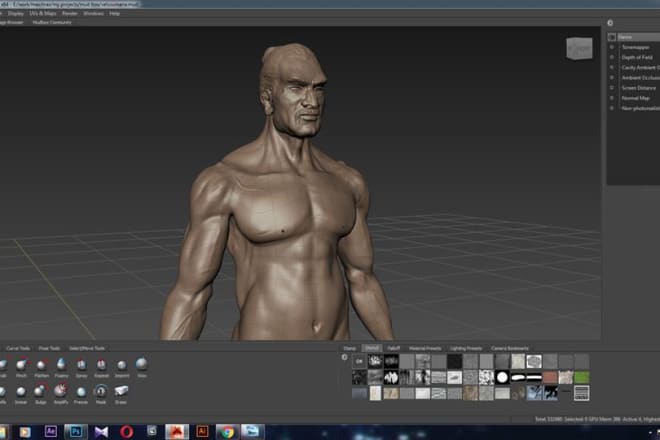
Task: Toggle the Screen Distance filter
Action: tap(612, 88)
